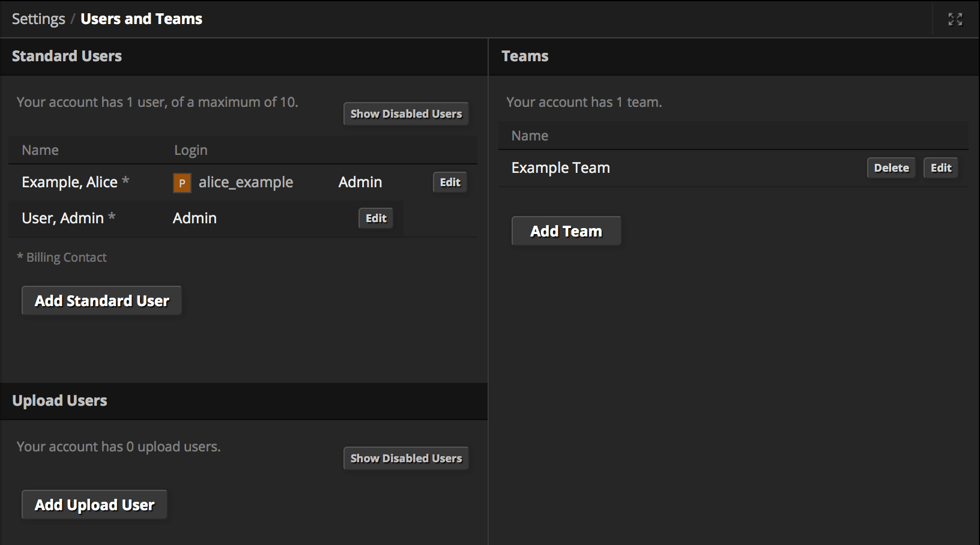Screen dimensions: 980x545
Task: Edit the Example, Alice user
Action: click(x=450, y=182)
